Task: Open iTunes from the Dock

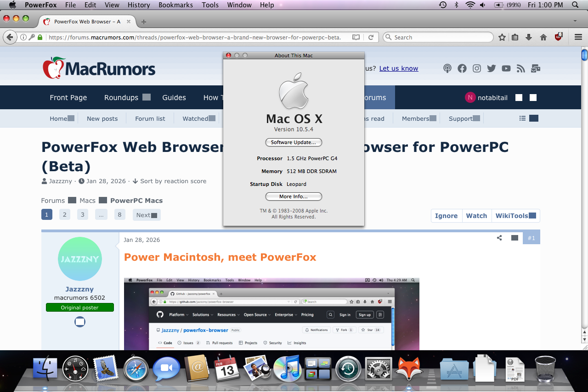Action: 287,369
